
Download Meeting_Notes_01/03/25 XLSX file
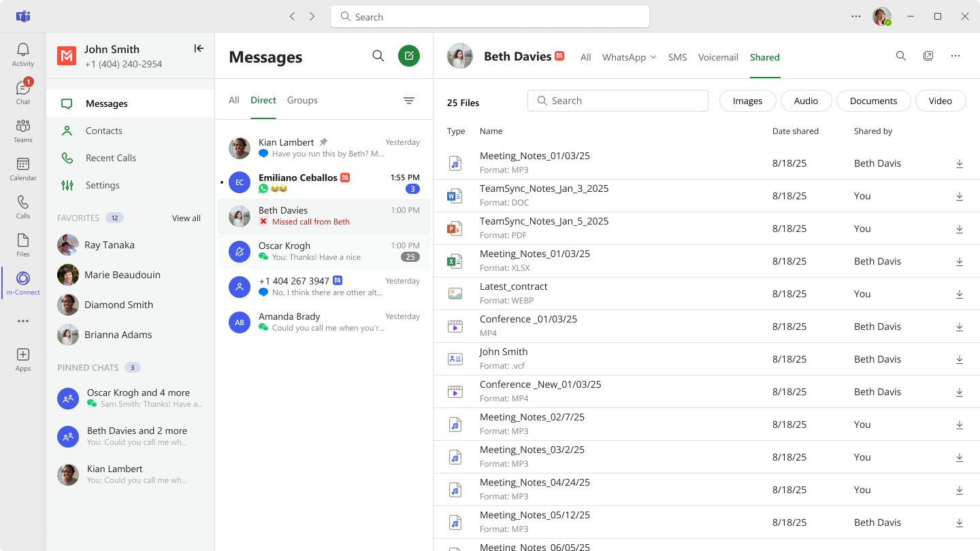960,261
